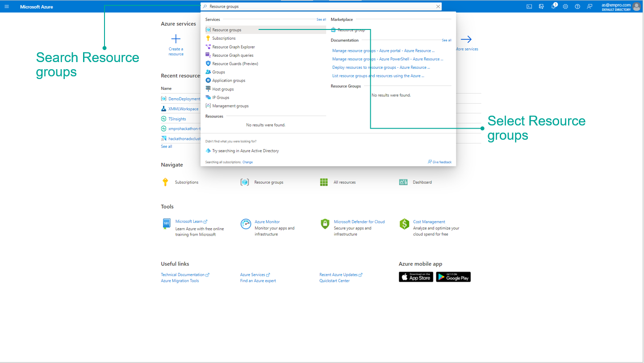Open Manage resource groups Azure PowerShell doc
Image resolution: width=644 pixels, height=363 pixels.
click(388, 59)
